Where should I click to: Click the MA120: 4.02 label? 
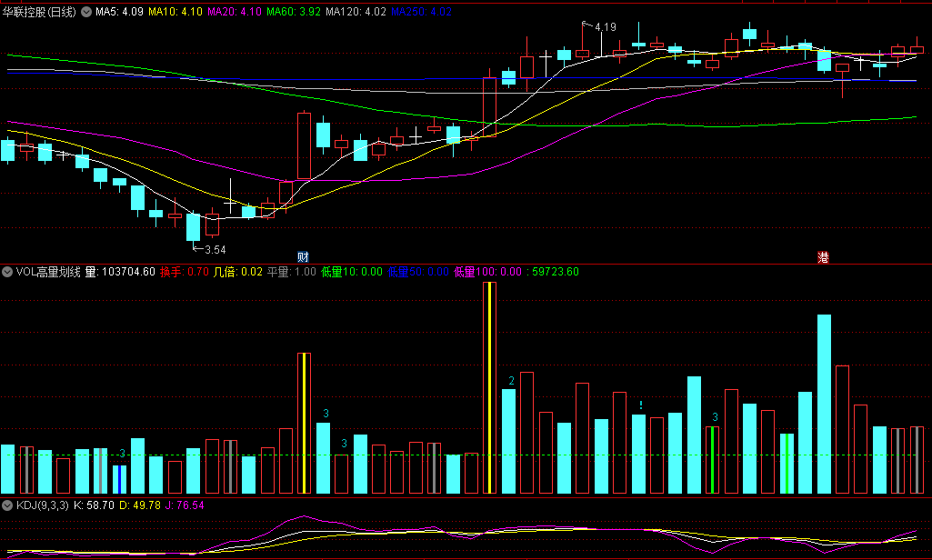356,11
